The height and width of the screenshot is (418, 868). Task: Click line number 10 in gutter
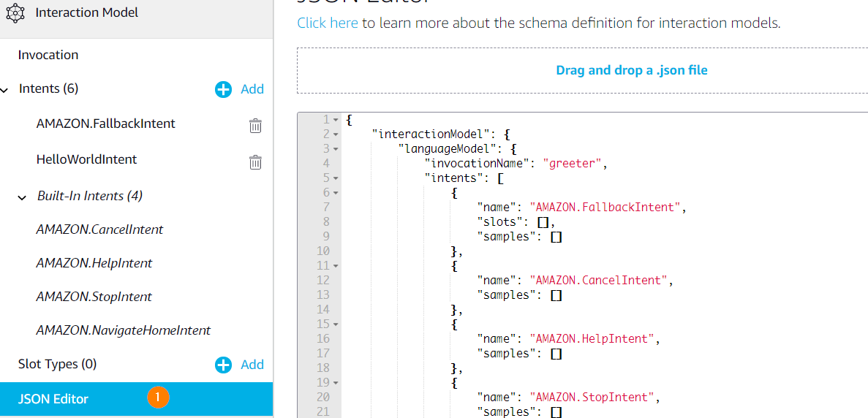point(325,251)
